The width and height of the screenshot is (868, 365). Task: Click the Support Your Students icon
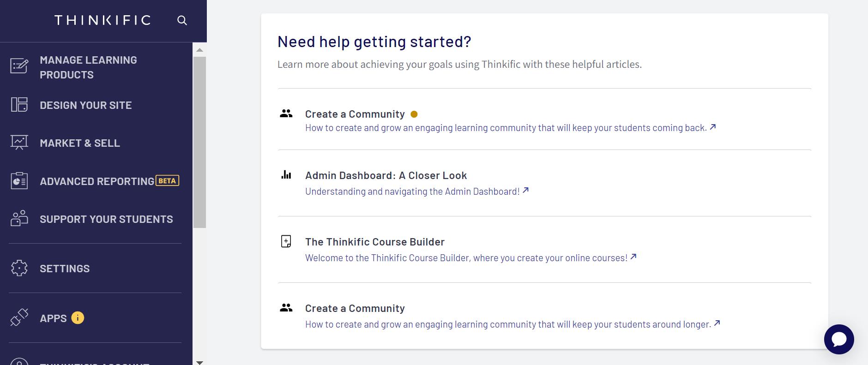(x=19, y=219)
